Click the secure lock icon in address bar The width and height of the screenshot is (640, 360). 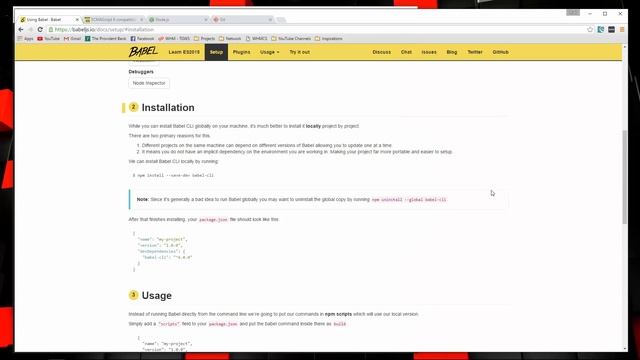51,30
